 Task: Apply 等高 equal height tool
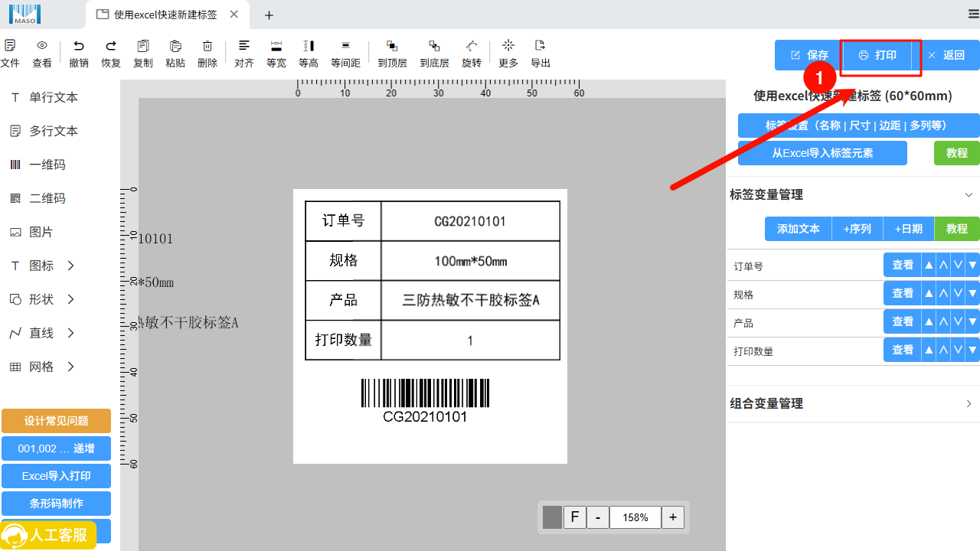[x=309, y=54]
